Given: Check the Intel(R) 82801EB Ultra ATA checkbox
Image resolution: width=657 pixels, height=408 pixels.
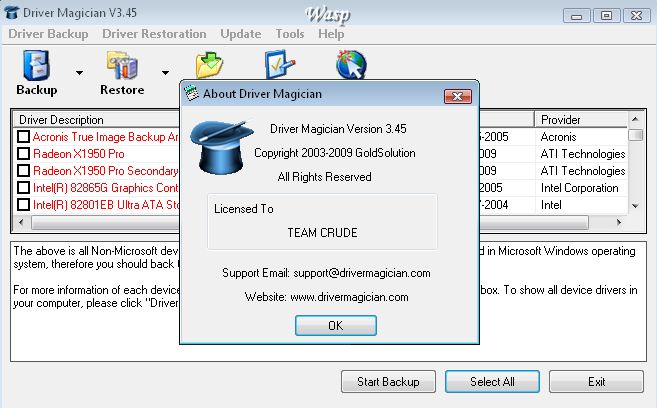Looking at the screenshot, I should pos(23,204).
